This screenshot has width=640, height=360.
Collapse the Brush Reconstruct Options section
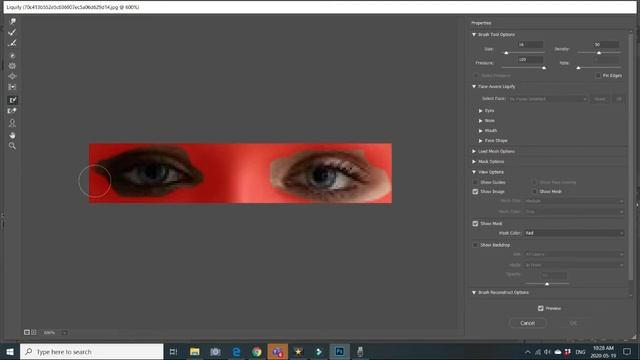pyautogui.click(x=474, y=293)
